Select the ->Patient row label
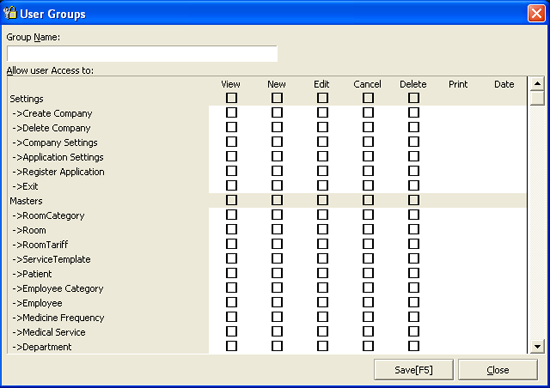The image size is (550, 388). point(32,274)
